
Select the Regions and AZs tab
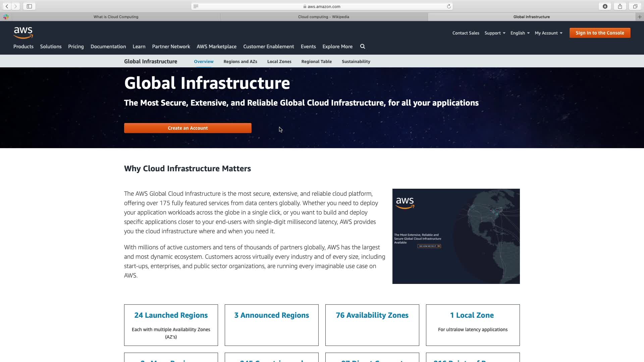click(x=240, y=62)
